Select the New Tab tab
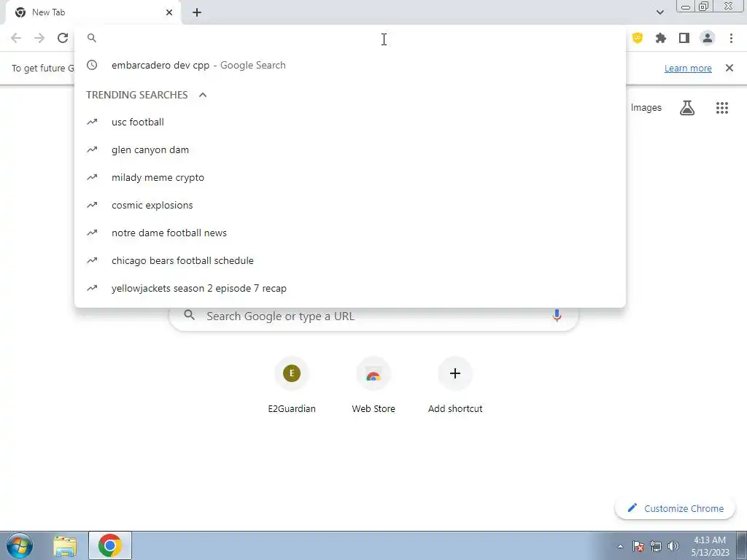 (x=93, y=12)
